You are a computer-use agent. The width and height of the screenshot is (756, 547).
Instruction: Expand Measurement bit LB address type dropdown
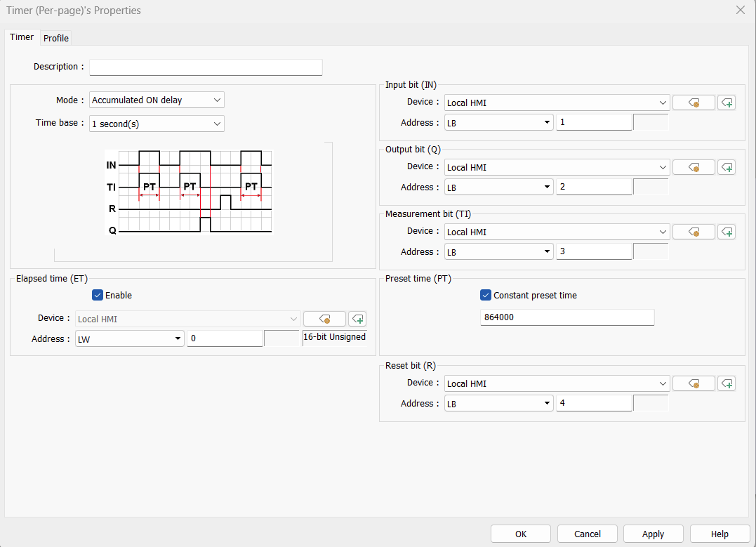tap(498, 252)
